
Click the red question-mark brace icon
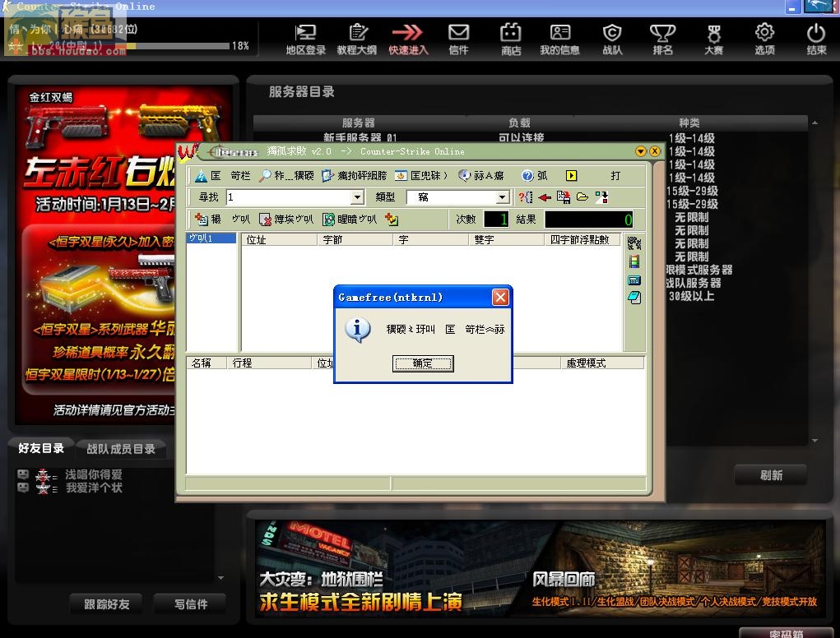click(526, 197)
